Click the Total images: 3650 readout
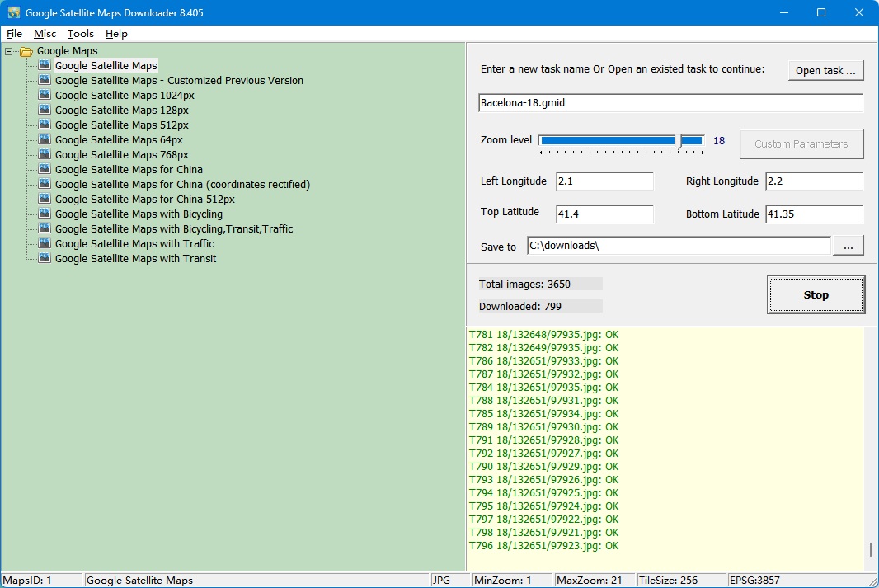The height and width of the screenshot is (588, 879). point(540,285)
